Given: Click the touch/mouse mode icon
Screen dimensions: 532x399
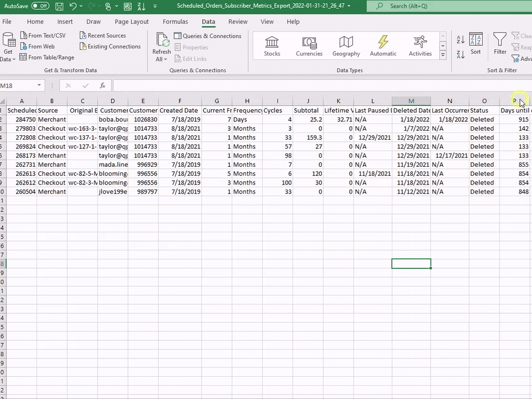Looking at the screenshot, I should click(x=108, y=6).
